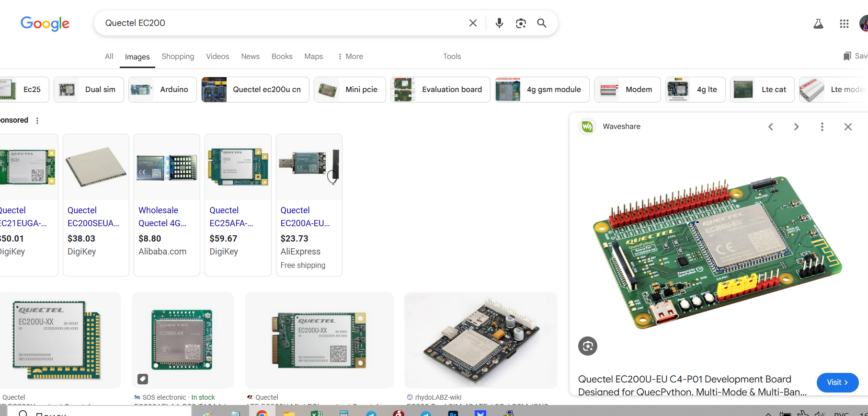
Task: Open the Google apps grid
Action: [844, 23]
